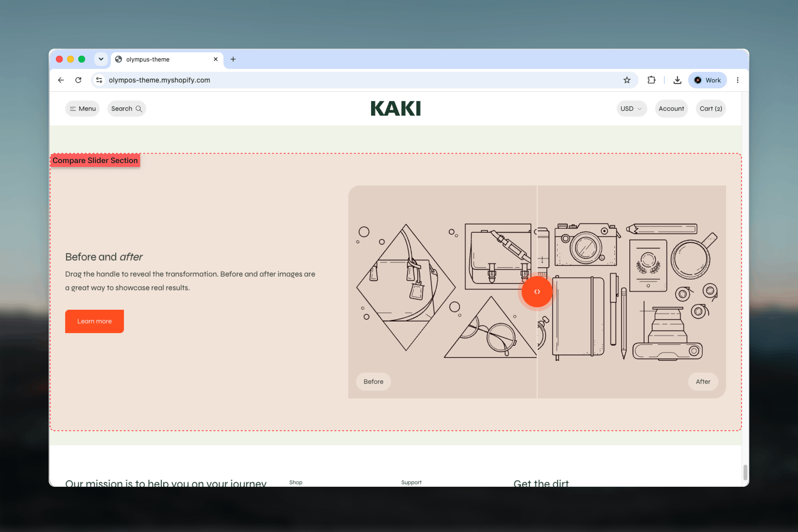798x532 pixels.
Task: Click the after image with camera sketch
Action: [632, 292]
